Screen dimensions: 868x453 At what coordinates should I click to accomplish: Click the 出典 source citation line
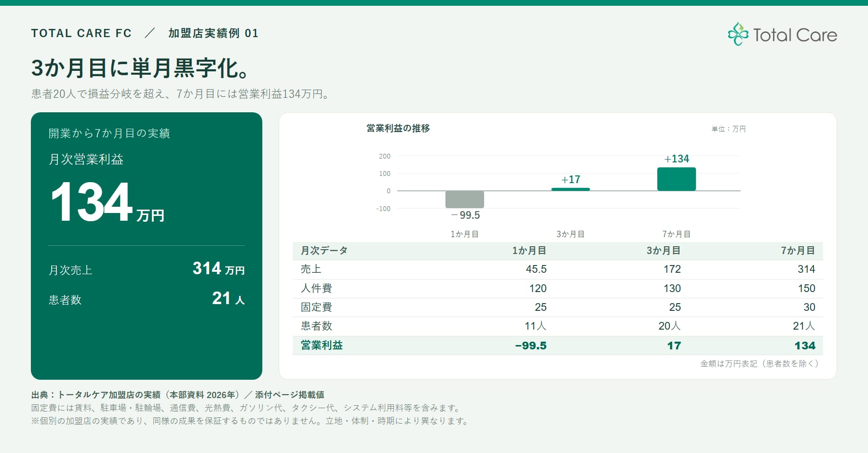tap(178, 395)
